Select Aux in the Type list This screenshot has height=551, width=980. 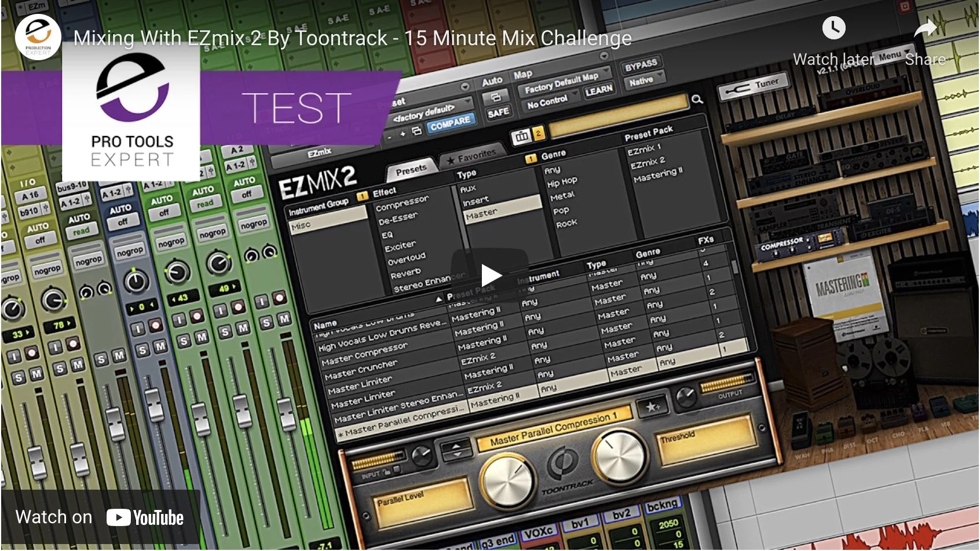coord(467,189)
